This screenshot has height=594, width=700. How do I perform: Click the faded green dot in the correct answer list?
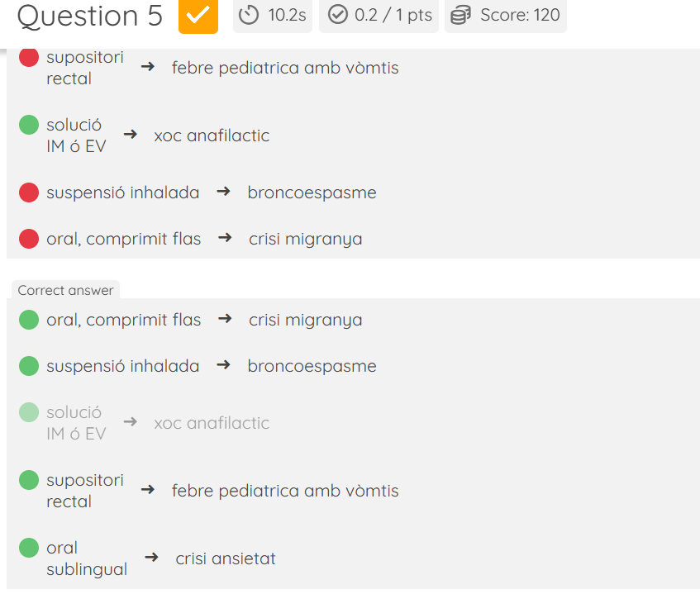(29, 411)
